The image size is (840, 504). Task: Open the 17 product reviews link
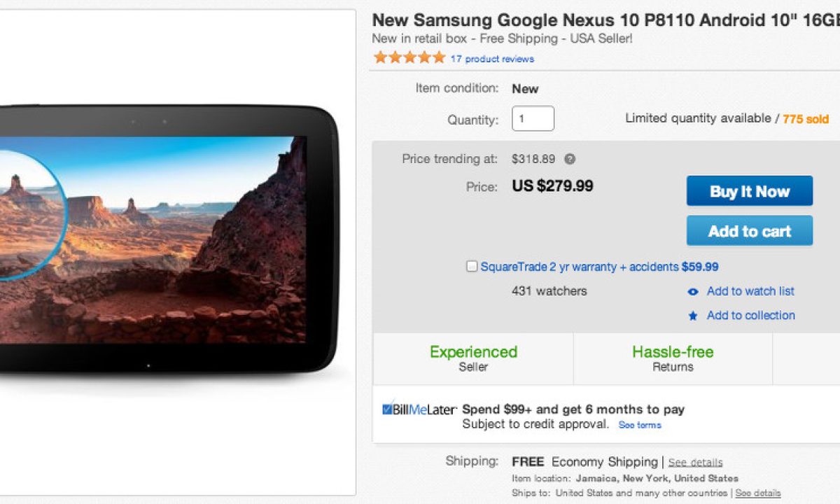(x=492, y=59)
